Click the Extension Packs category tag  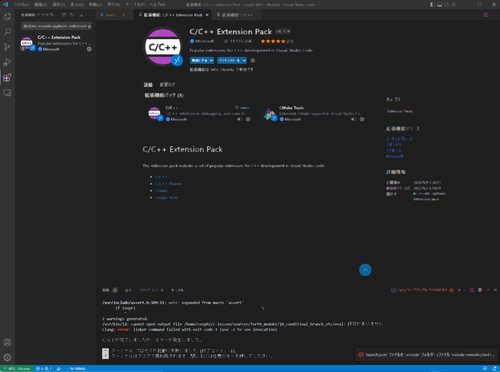pyautogui.click(x=400, y=111)
